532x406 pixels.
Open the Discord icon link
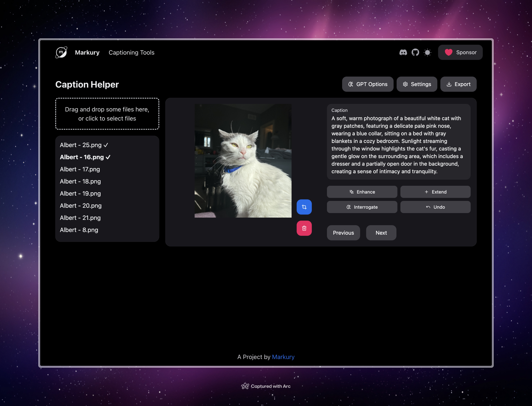(403, 52)
